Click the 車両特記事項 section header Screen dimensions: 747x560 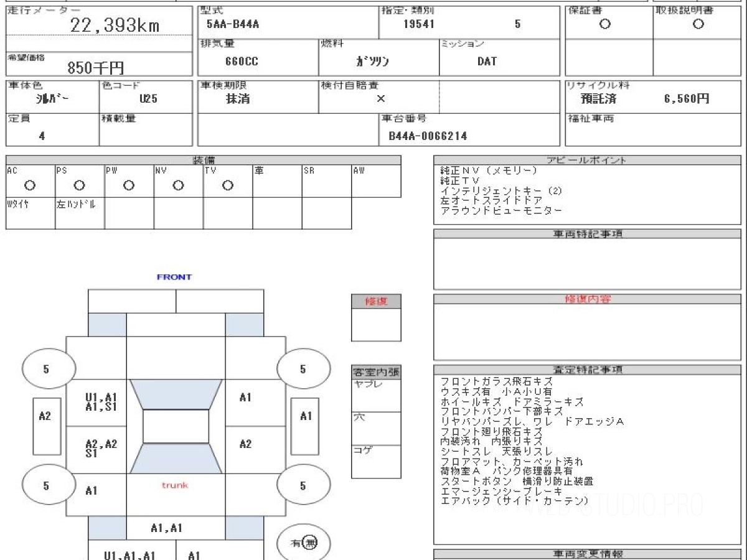pyautogui.click(x=587, y=233)
